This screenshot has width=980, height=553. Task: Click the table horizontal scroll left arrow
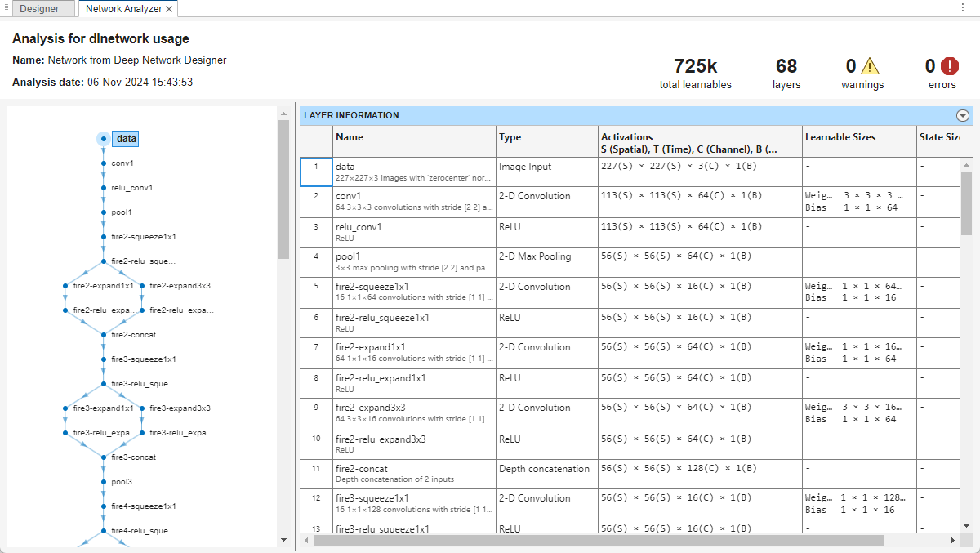[x=306, y=540]
